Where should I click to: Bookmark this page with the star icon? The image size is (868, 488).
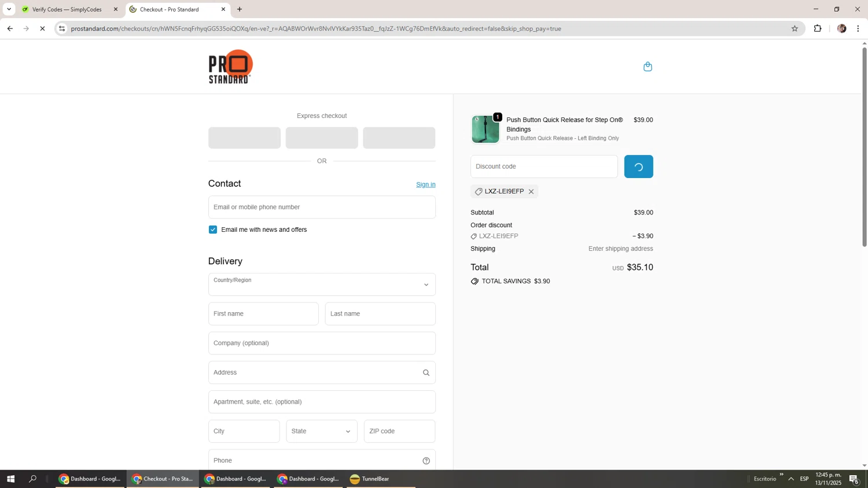point(795,28)
